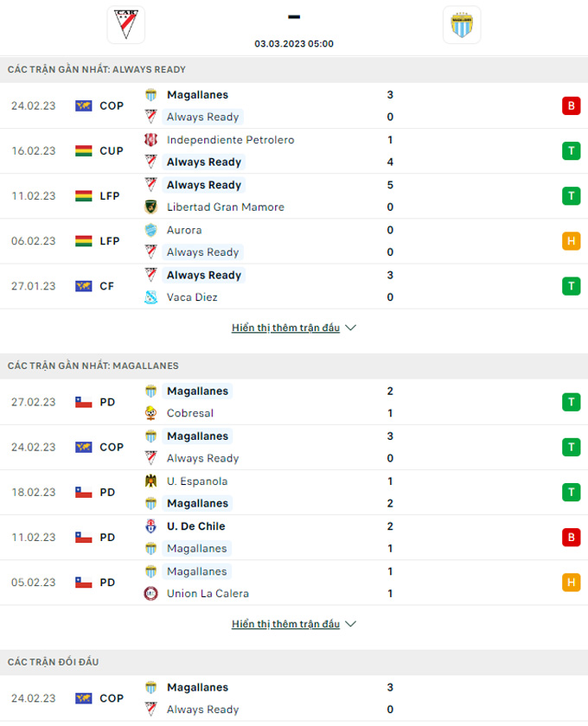Screen dimensions: 588x726
Task: Open the Independiente Petrolero team logo
Action: coord(150,140)
